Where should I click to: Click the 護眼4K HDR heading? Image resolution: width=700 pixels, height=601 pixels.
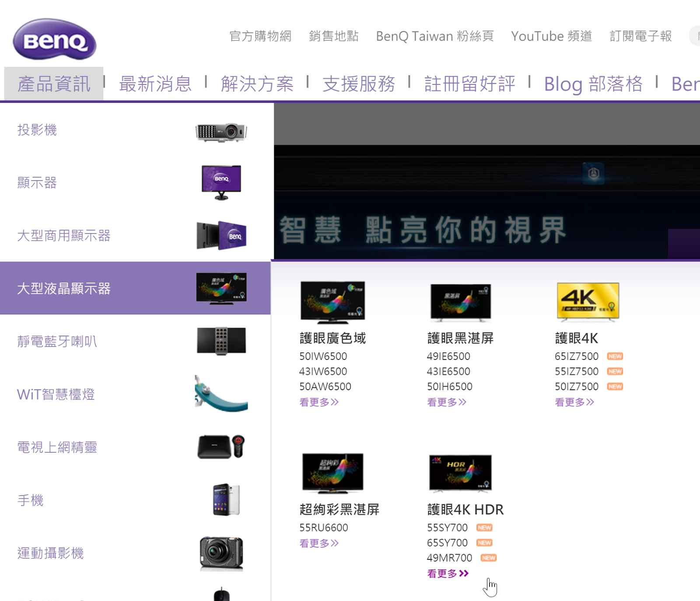[465, 510]
